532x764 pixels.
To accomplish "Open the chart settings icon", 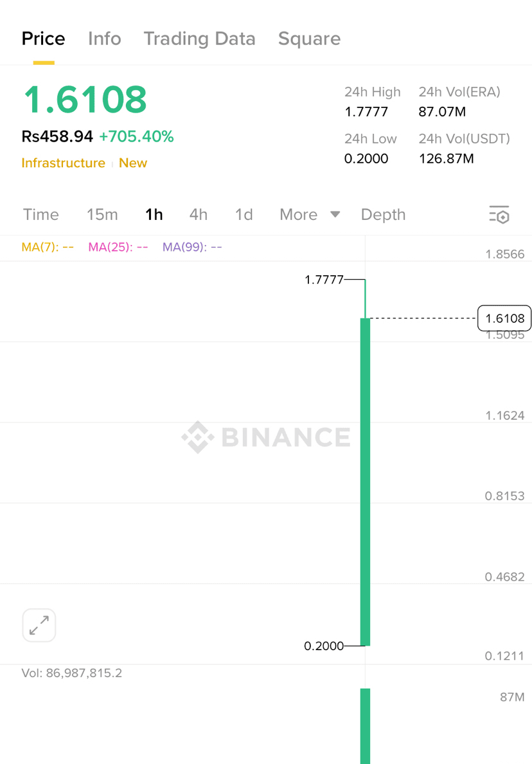I will (x=499, y=215).
